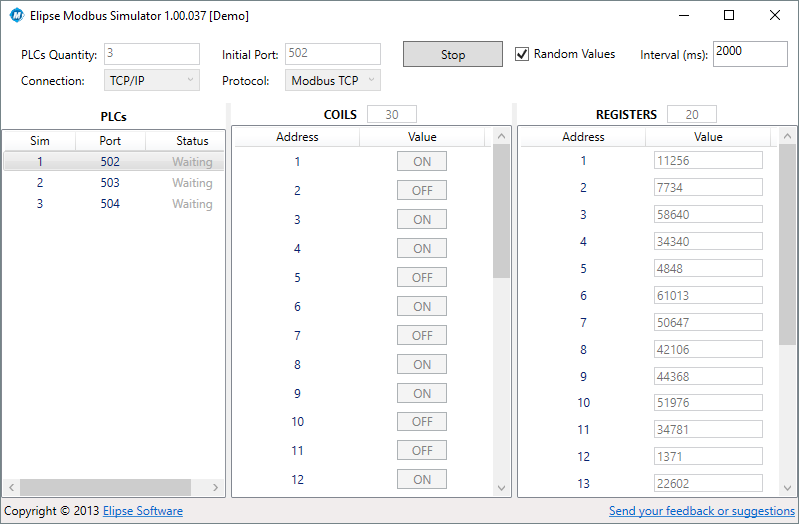Toggle coil 5 OFF button
Screen dimensions: 799x524
coord(422,277)
